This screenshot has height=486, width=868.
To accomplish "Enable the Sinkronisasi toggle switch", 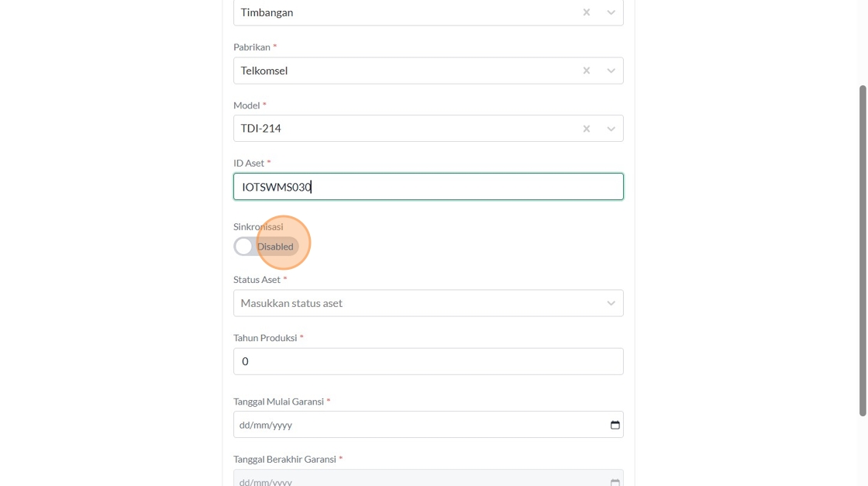I will tap(266, 246).
